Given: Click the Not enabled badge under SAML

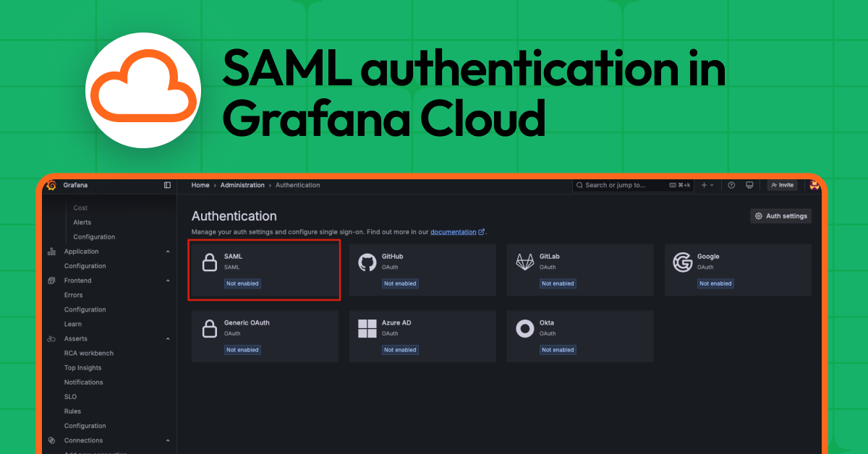Looking at the screenshot, I should [242, 283].
